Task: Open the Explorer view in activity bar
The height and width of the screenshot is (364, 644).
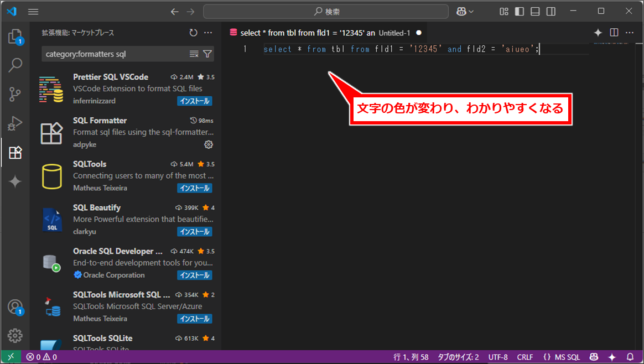Action: pos(15,37)
